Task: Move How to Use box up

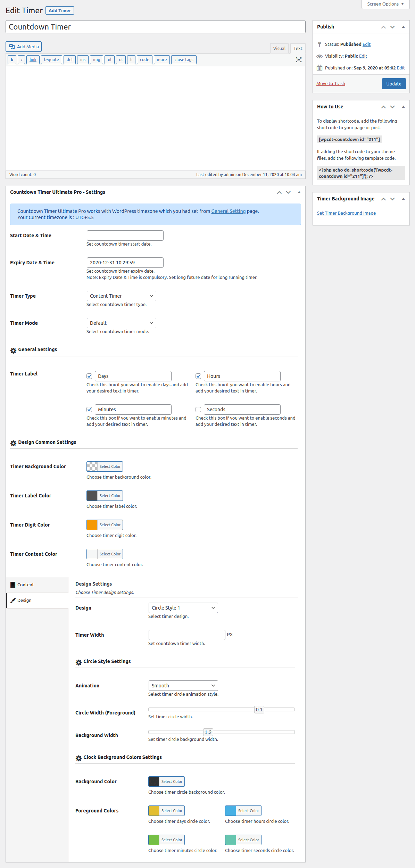Action: 383,107
